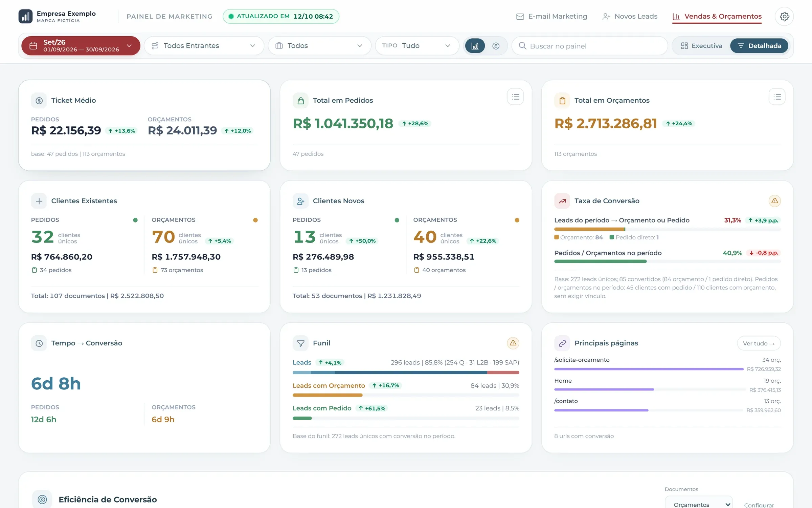Open Vendas & Orçamentos tab

pyautogui.click(x=717, y=16)
